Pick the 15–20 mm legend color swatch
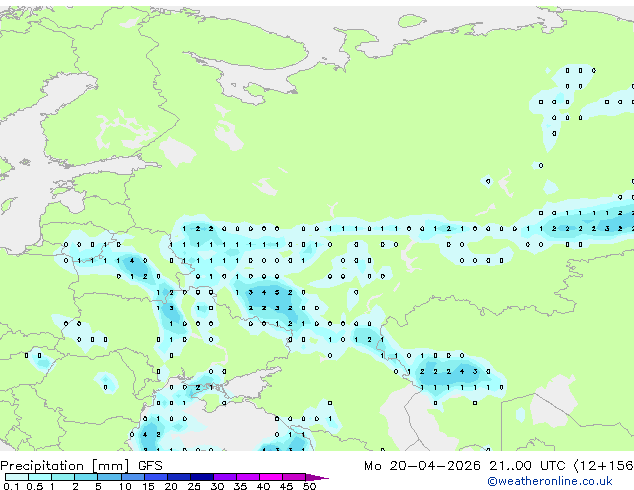634x490 pixels. click(156, 477)
